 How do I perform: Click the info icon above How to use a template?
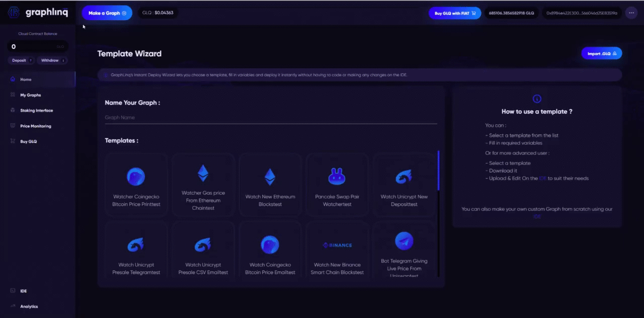click(x=537, y=99)
